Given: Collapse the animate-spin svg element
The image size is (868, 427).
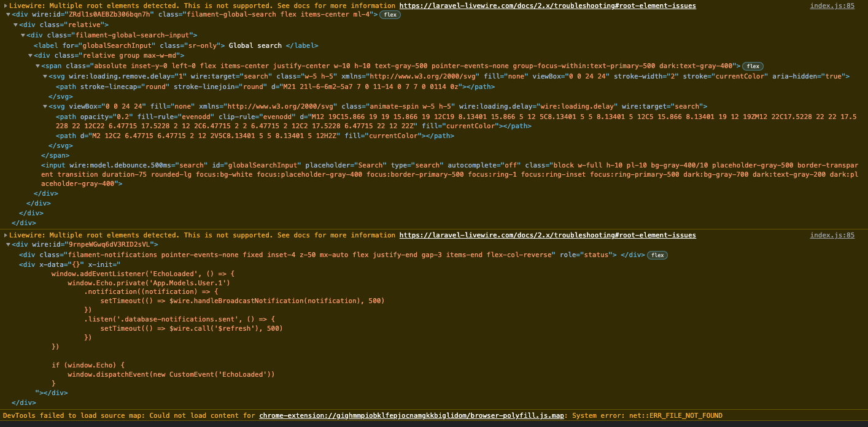Looking at the screenshot, I should [44, 106].
